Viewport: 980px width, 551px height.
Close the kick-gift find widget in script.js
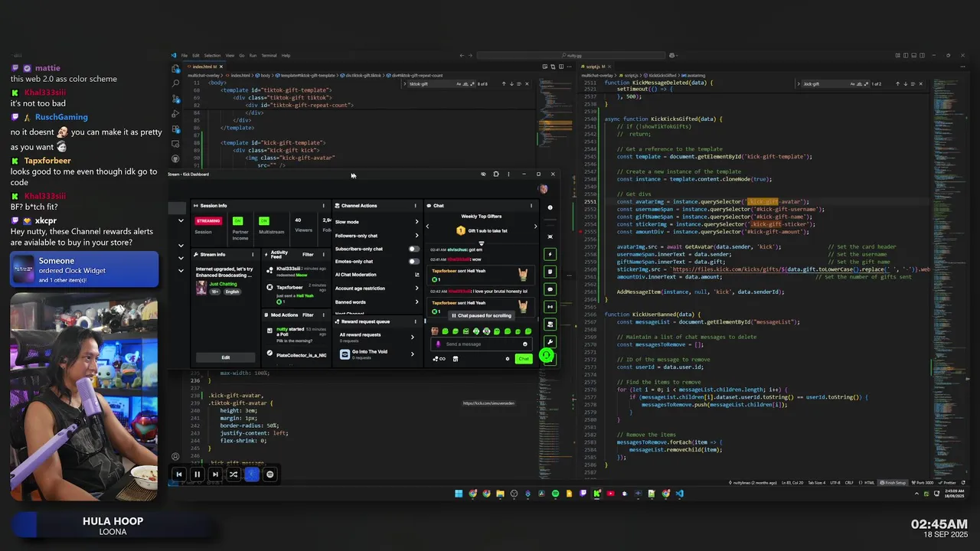click(920, 83)
